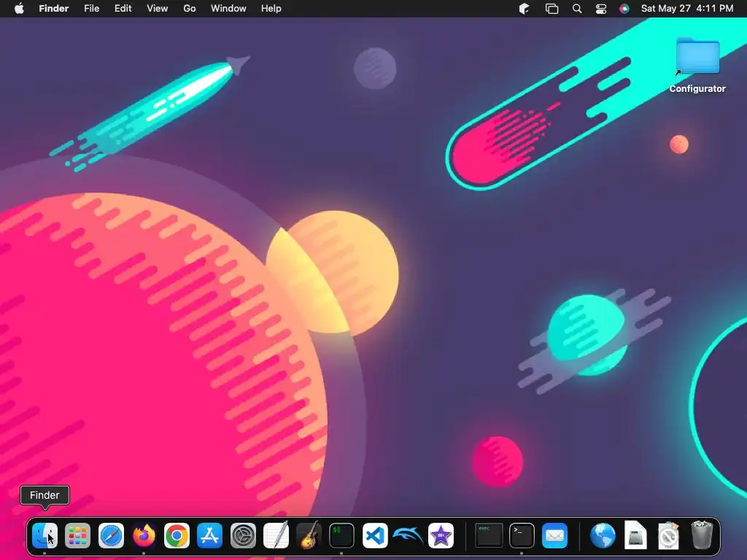Open the Help menu

[271, 9]
